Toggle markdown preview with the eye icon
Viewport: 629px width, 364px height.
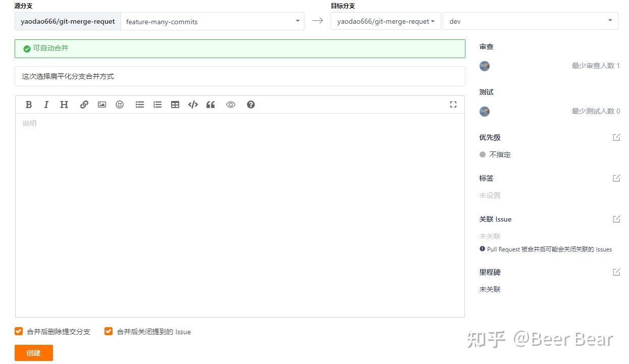click(231, 105)
